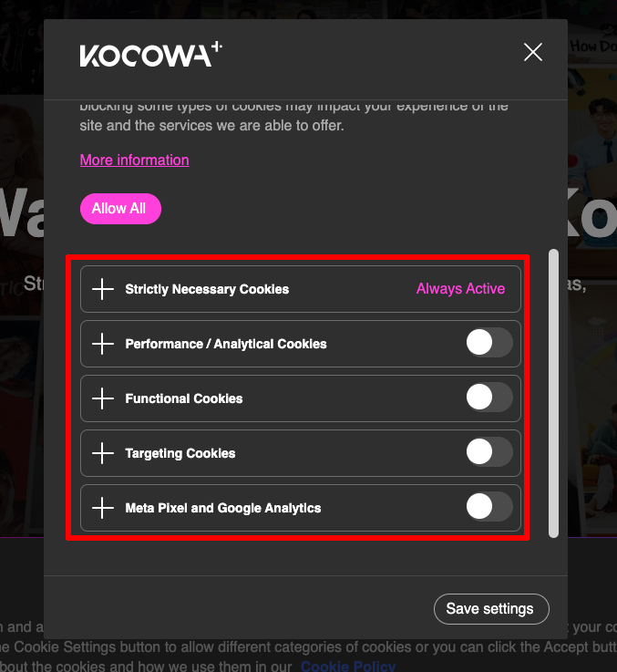Close the cookie preferences dialog

coord(533,52)
